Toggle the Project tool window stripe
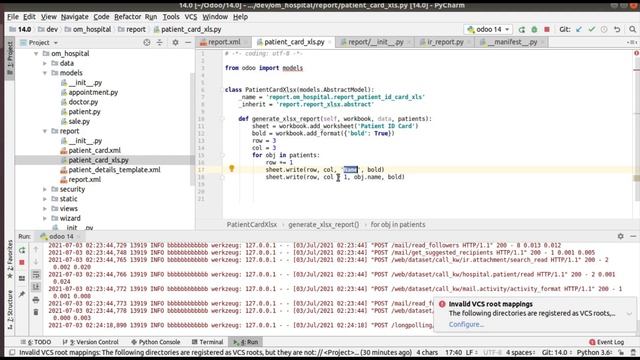The width and height of the screenshot is (640, 360). point(10,57)
